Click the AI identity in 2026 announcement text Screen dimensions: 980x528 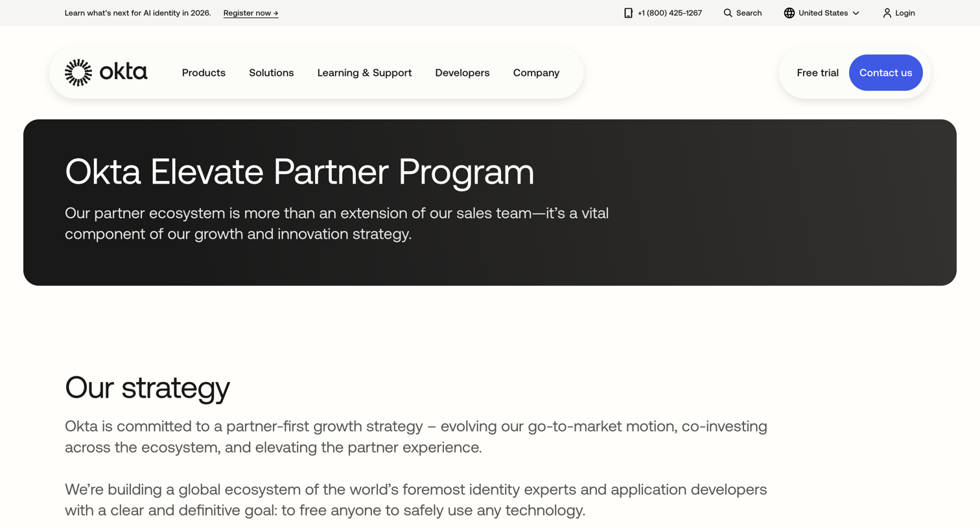[137, 13]
